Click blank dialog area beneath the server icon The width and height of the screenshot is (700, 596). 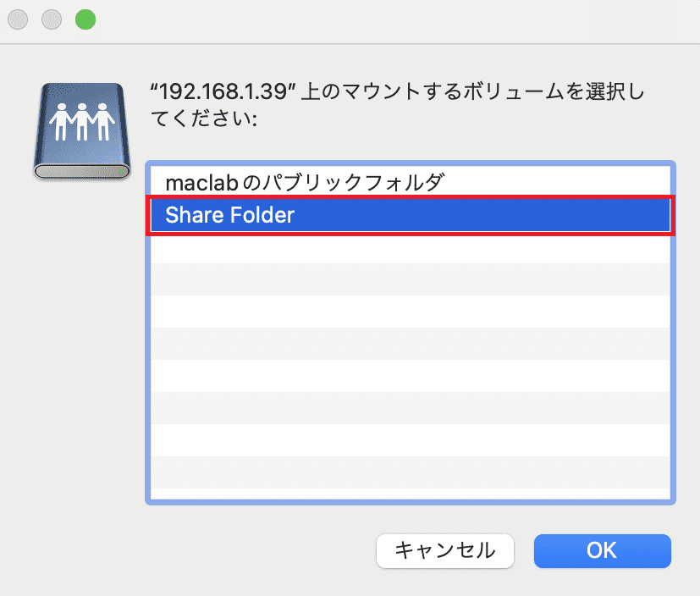(71, 357)
